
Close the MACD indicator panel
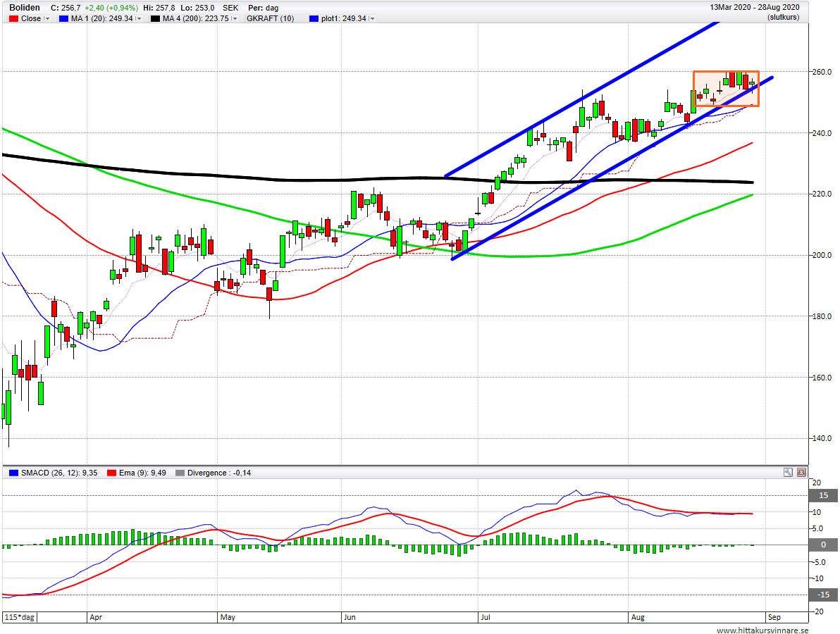pos(801,472)
